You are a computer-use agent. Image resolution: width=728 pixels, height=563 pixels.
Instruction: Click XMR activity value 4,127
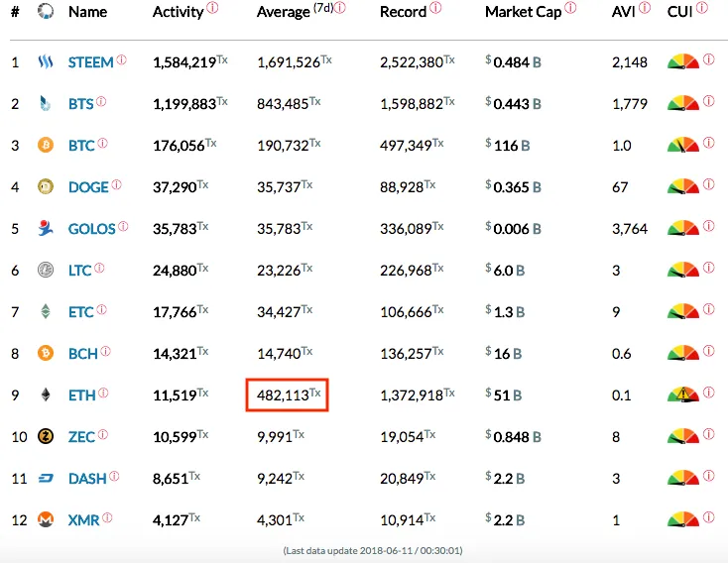tap(177, 519)
